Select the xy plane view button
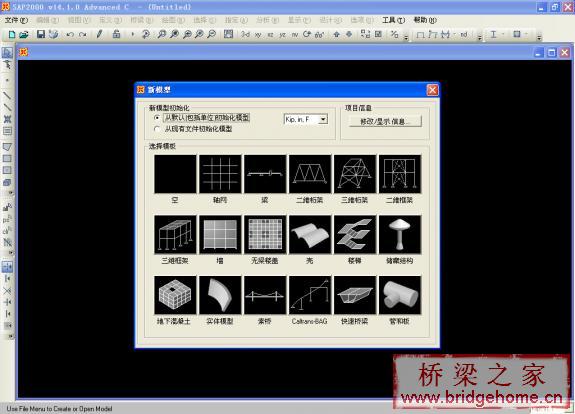This screenshot has height=414, width=575. click(258, 35)
